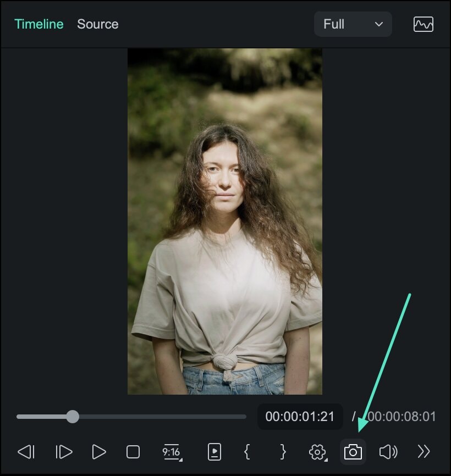Expand more controls double-arrow icon
Viewport: 451px width, 476px height.
pyautogui.click(x=424, y=451)
